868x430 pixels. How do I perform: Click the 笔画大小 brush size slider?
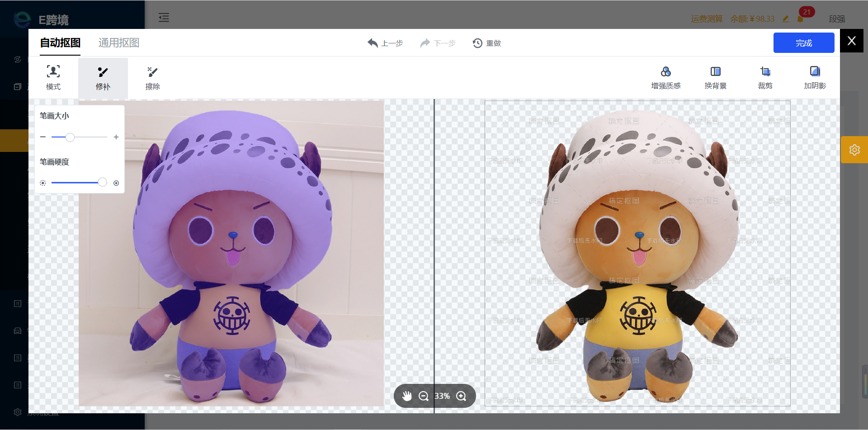click(79, 137)
